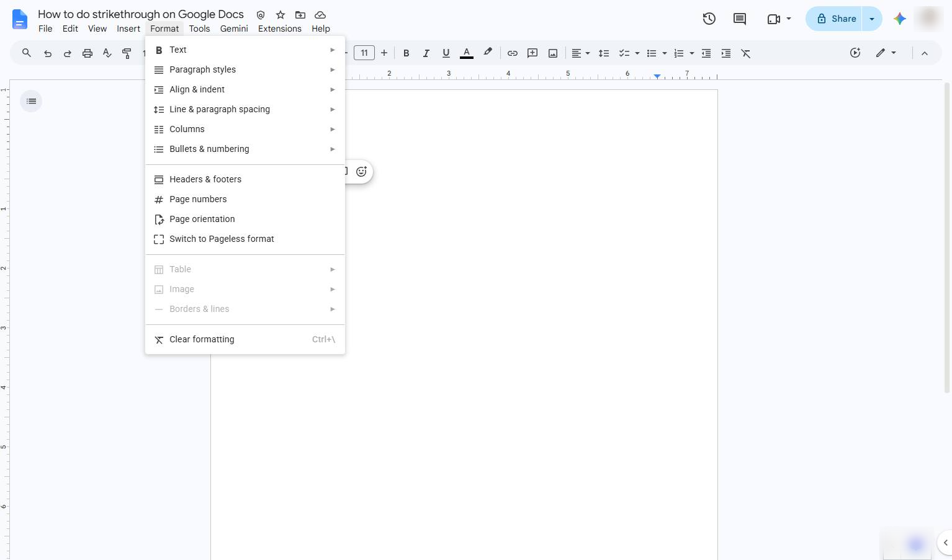
Task: Open the bulleted list options arrow
Action: (665, 53)
